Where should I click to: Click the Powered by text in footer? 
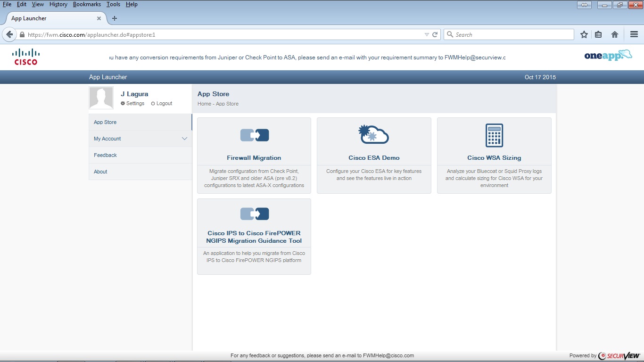point(583,356)
